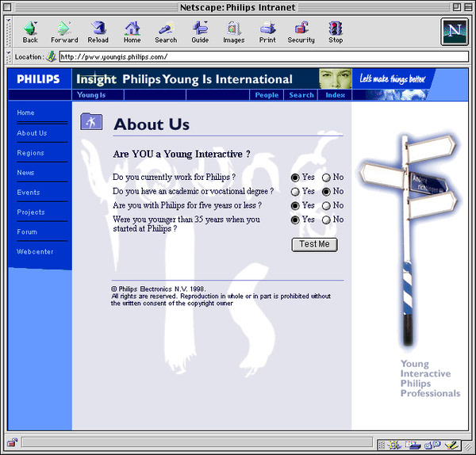Click the signpost image
The width and height of the screenshot is (476, 455).
(x=409, y=239)
